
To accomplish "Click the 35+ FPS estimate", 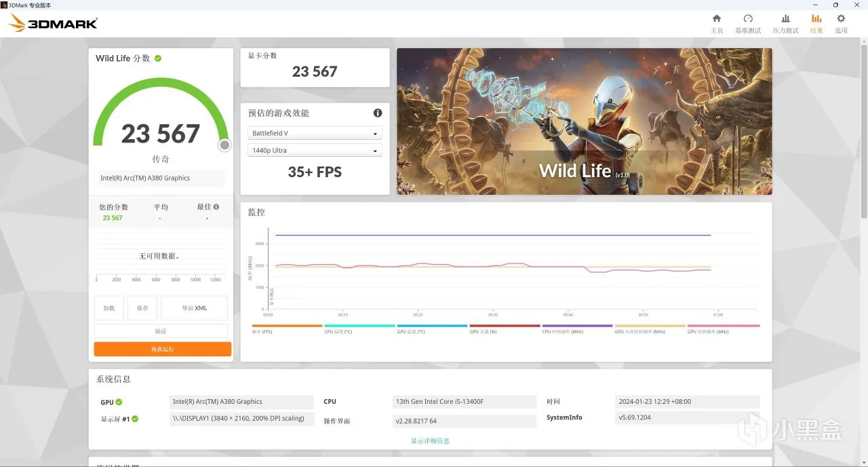I will click(x=315, y=172).
